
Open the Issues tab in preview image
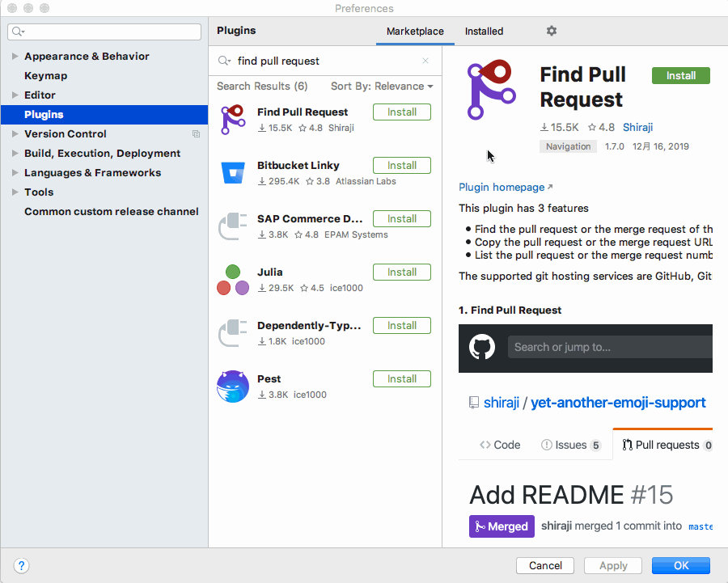coord(571,445)
